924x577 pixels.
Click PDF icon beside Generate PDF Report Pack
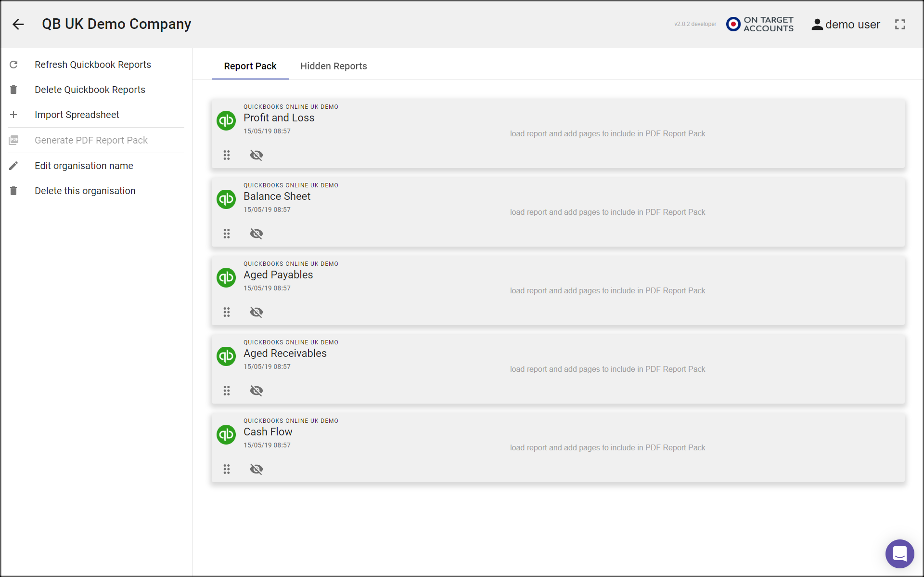click(x=13, y=140)
